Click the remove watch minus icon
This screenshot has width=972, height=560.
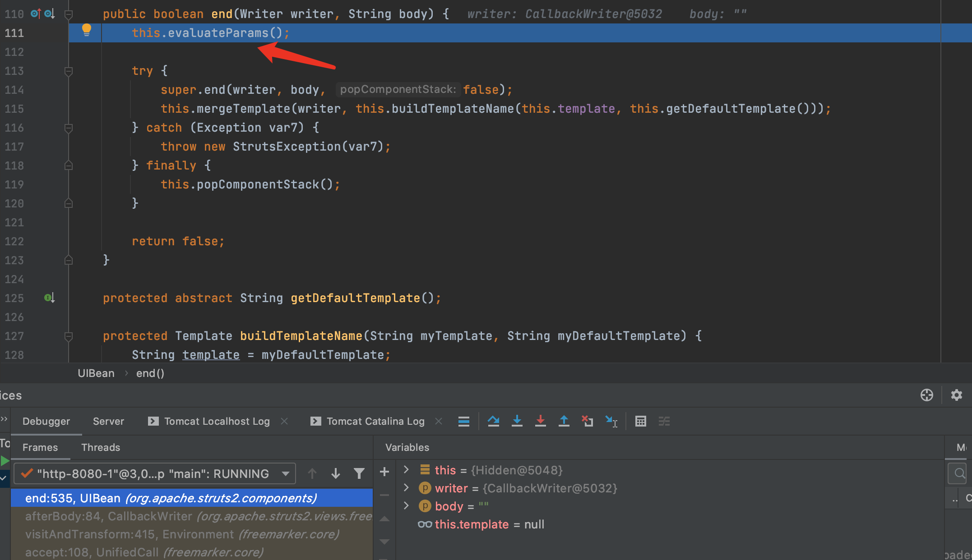384,495
